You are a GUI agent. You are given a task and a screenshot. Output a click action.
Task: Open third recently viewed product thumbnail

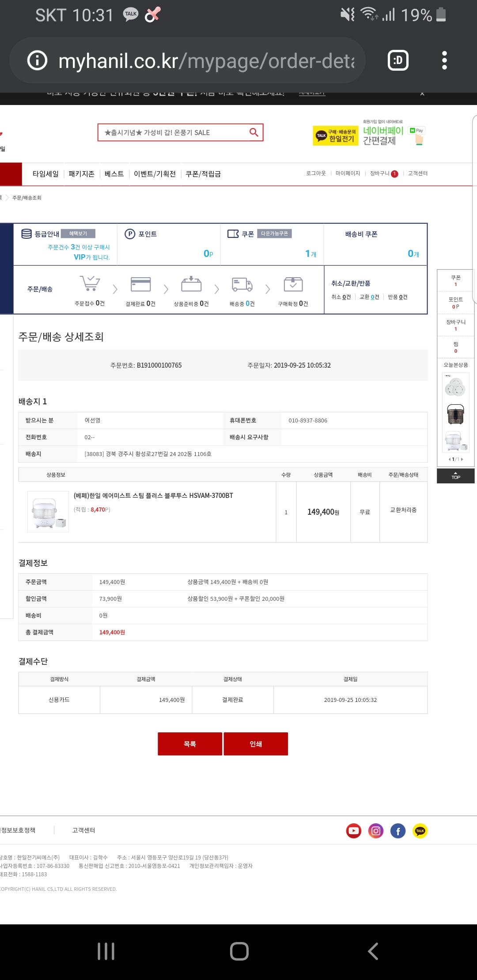click(455, 441)
